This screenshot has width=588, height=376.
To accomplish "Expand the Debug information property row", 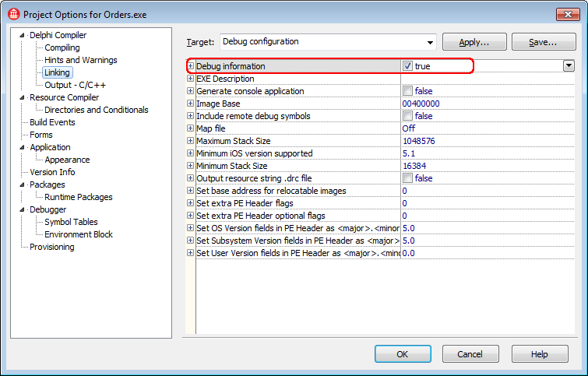I will 191,66.
